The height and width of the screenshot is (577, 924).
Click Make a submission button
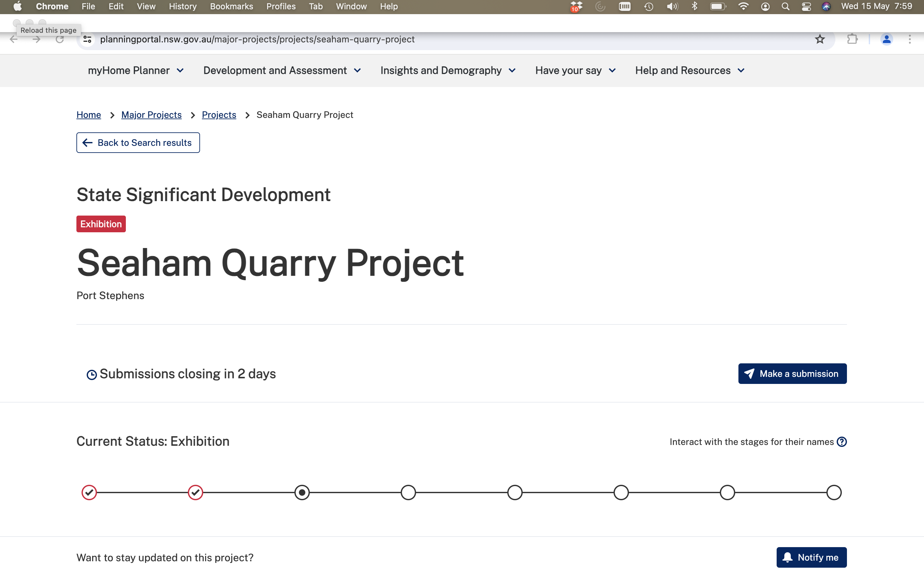click(792, 374)
